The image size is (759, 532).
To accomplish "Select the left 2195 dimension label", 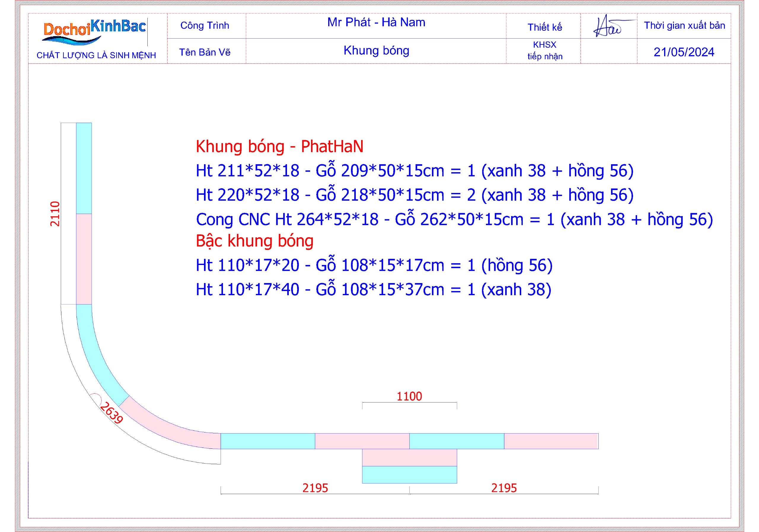I will coord(315,488).
